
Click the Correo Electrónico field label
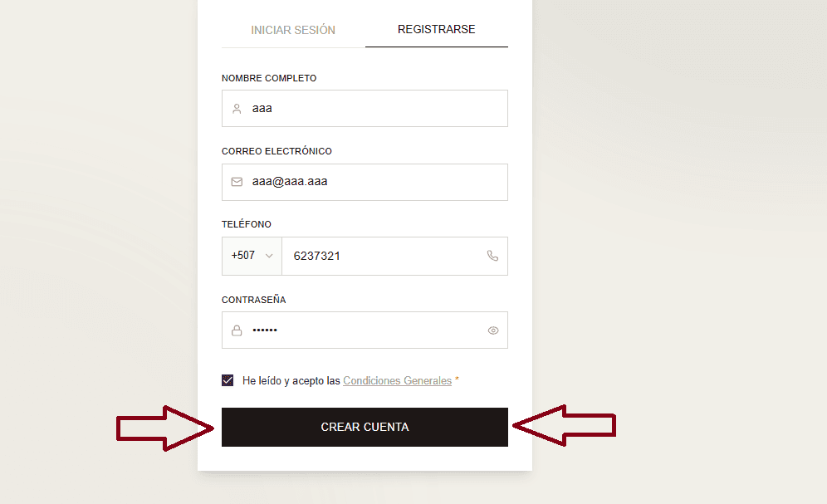(276, 151)
